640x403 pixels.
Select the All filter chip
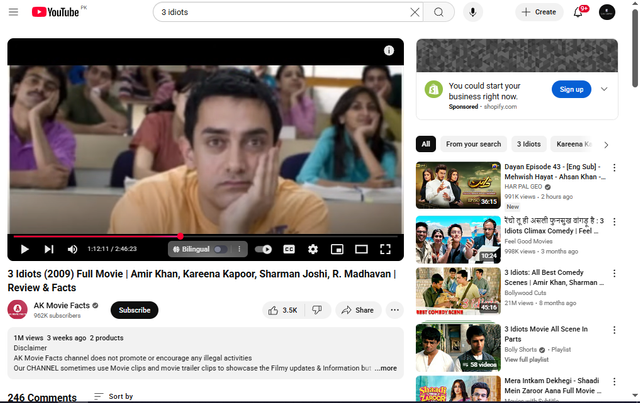(x=426, y=144)
